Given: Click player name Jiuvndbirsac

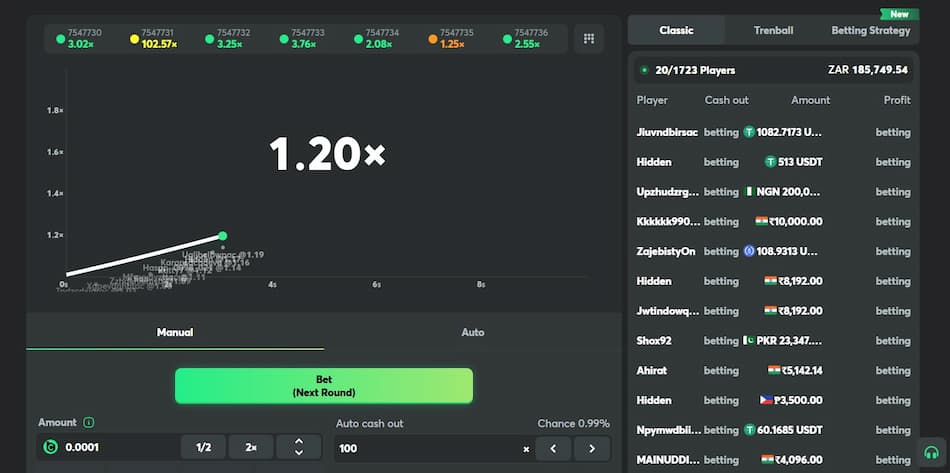Looking at the screenshot, I should click(667, 132).
